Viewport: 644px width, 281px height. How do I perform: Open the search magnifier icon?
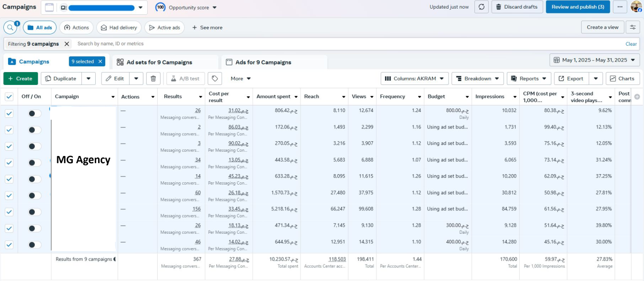[x=10, y=28]
